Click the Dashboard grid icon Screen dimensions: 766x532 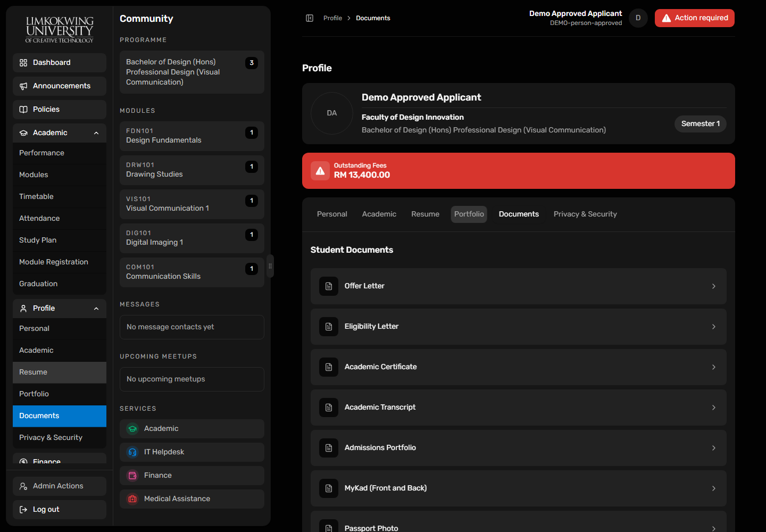pos(23,63)
